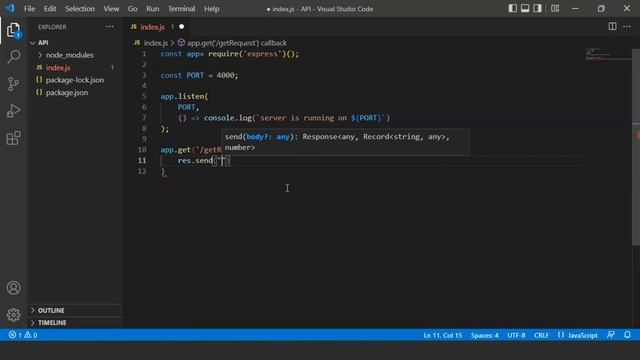Click console.log on line 7
The image size is (640, 360).
coord(227,118)
